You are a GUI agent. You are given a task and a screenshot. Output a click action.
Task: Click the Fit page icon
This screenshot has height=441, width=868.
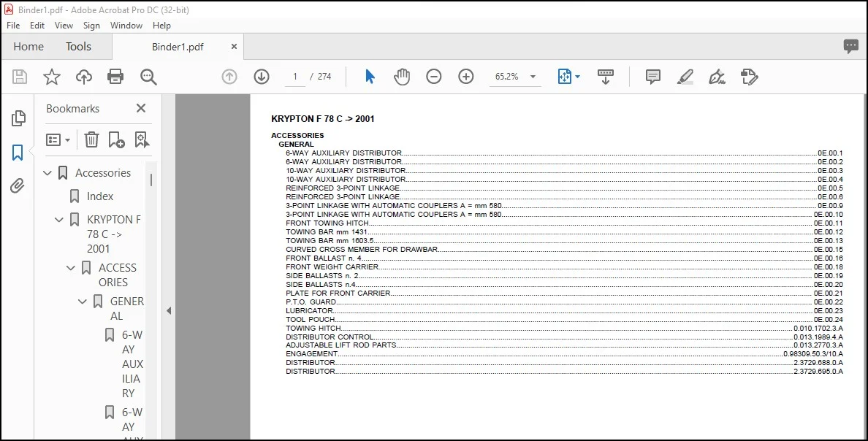click(564, 77)
